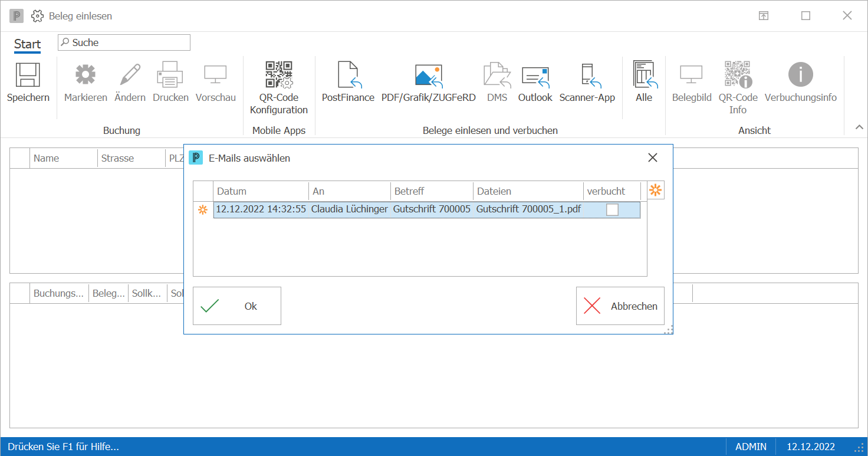Click ADMIN in the status bar
Image resolution: width=868 pixels, height=456 pixels.
coord(751,447)
